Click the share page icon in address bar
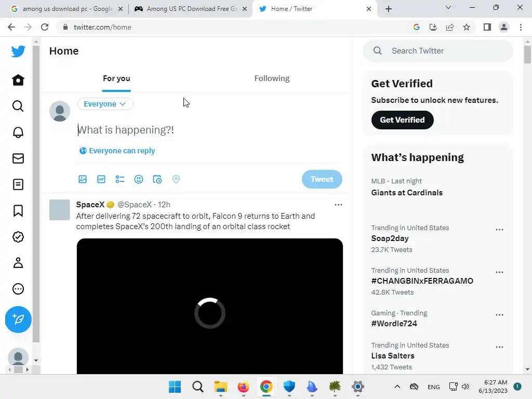Viewport: 532px width, 399px height. point(450,27)
